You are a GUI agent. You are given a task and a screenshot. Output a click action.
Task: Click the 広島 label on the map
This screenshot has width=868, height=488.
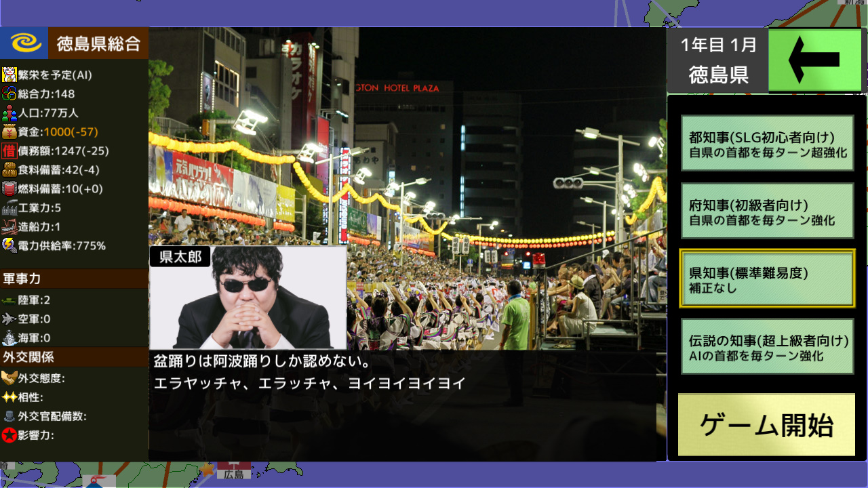[x=233, y=474]
